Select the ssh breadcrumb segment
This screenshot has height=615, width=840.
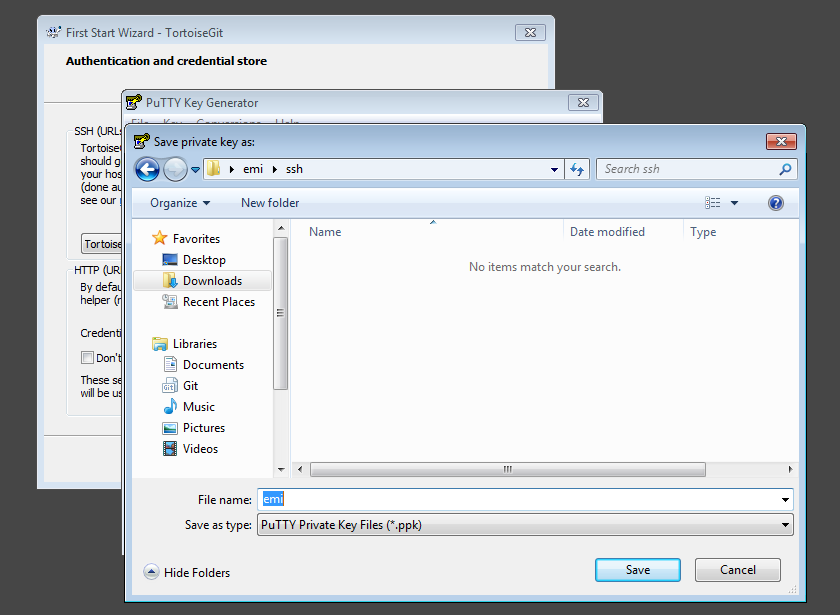294,169
